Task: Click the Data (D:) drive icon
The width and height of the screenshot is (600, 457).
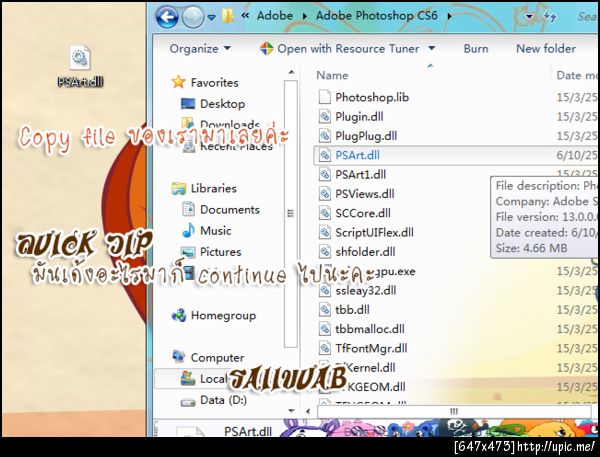Action: [188, 402]
